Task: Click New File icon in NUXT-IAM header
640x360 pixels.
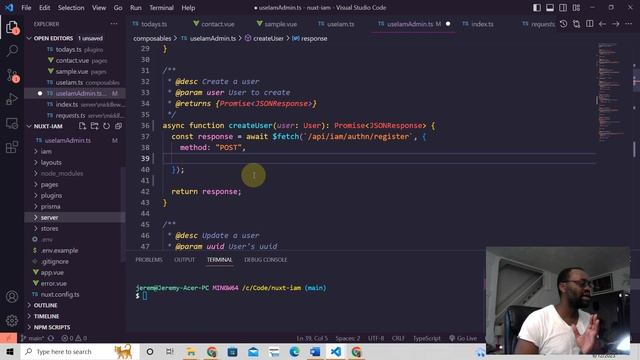Action: point(82,126)
